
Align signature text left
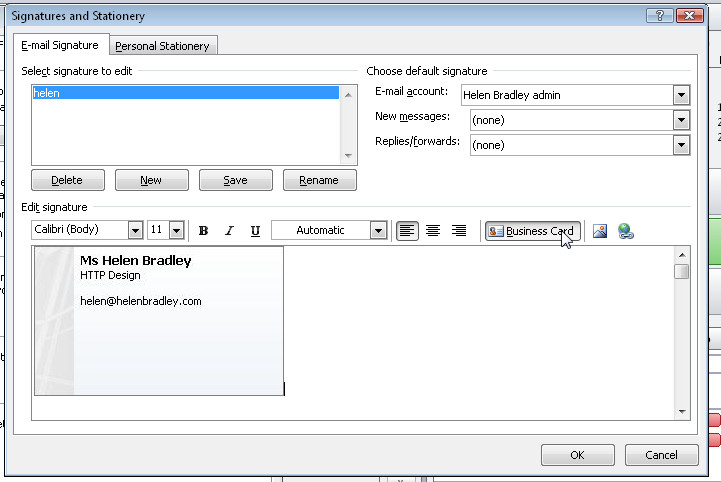click(x=407, y=230)
